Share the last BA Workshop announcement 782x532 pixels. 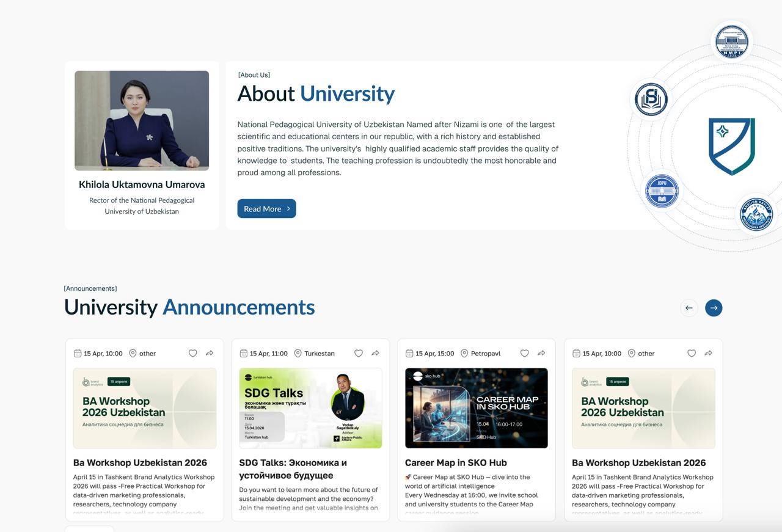[x=708, y=353]
